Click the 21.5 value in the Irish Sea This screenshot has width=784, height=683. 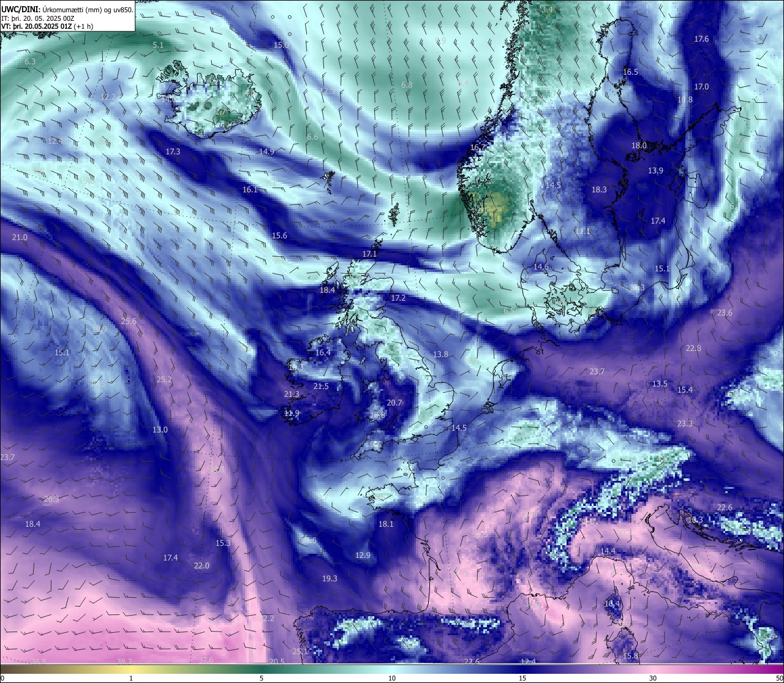(321, 387)
